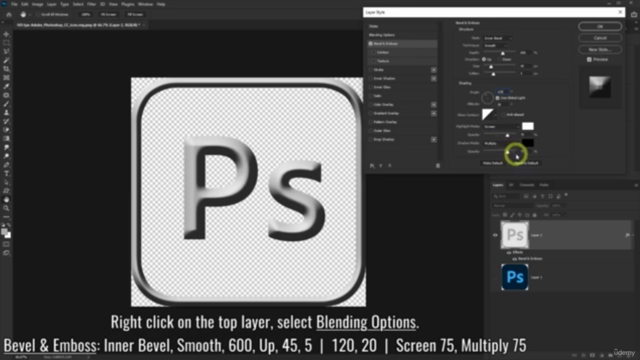Switch to the Paths tab

[544, 185]
